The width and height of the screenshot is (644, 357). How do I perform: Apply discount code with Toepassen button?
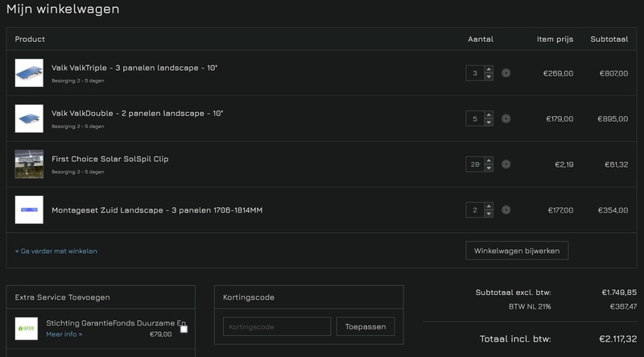[x=365, y=326]
